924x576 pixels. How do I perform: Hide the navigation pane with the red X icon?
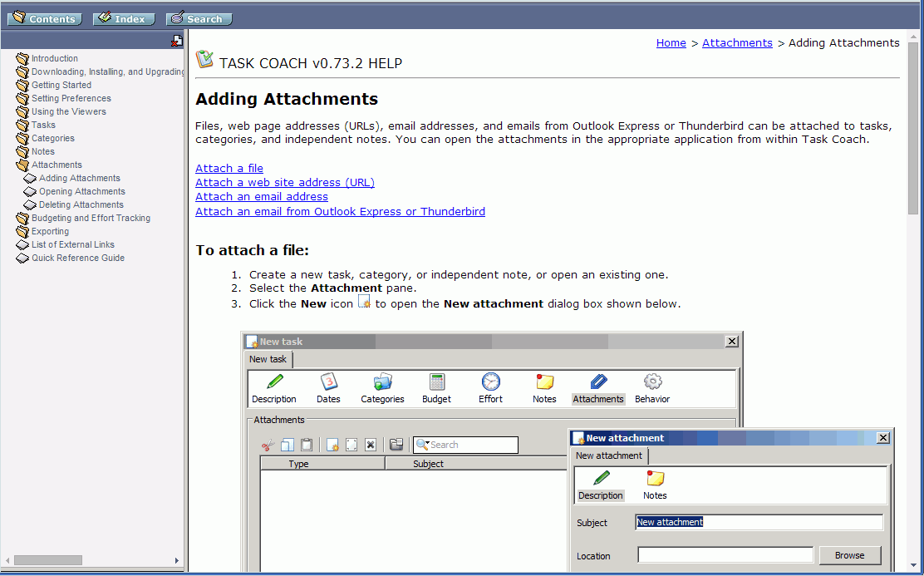[177, 41]
